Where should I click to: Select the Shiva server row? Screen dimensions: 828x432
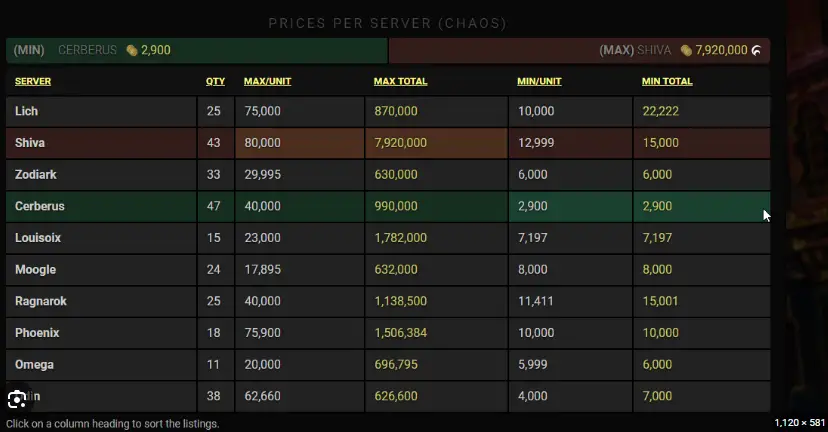[388, 143]
